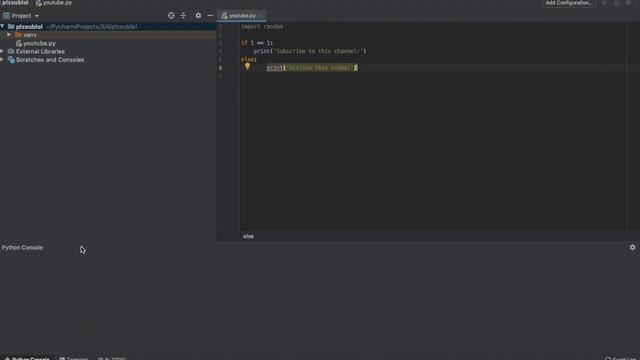Image resolution: width=640 pixels, height=360 pixels.
Task: Open Add Configuration dropdown
Action: (569, 3)
